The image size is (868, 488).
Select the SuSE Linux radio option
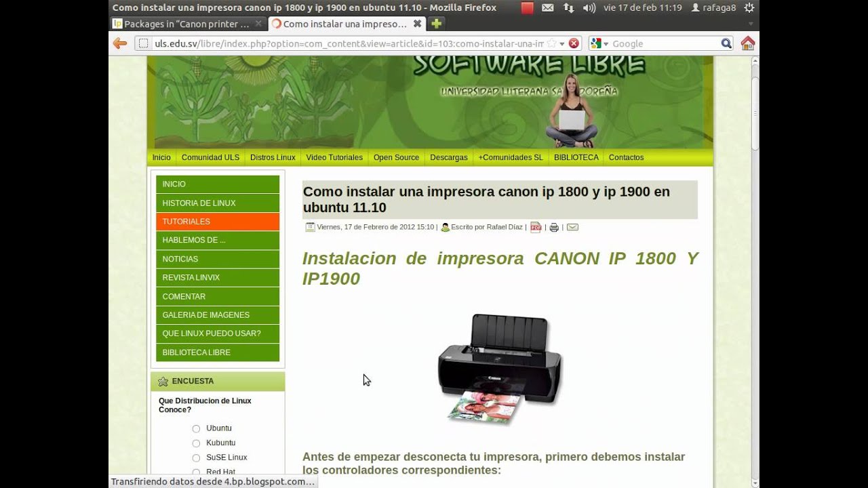point(196,458)
